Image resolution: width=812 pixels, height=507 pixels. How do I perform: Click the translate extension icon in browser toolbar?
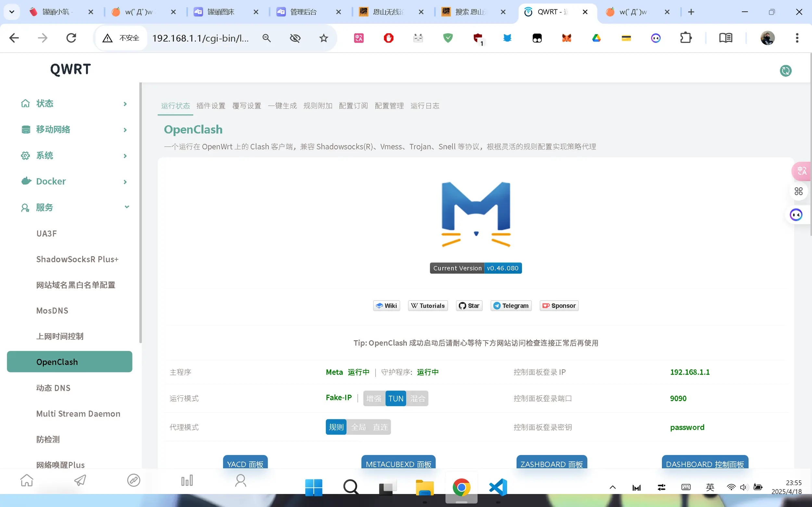click(359, 38)
